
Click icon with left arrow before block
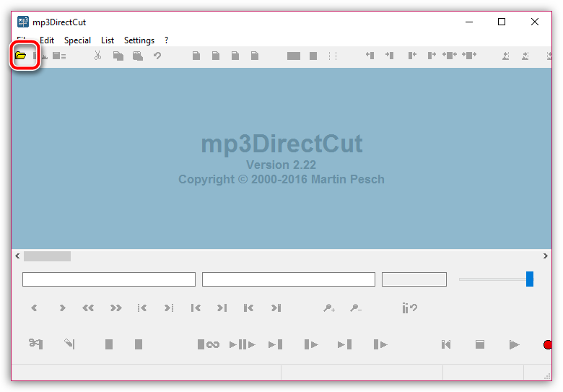(x=370, y=56)
